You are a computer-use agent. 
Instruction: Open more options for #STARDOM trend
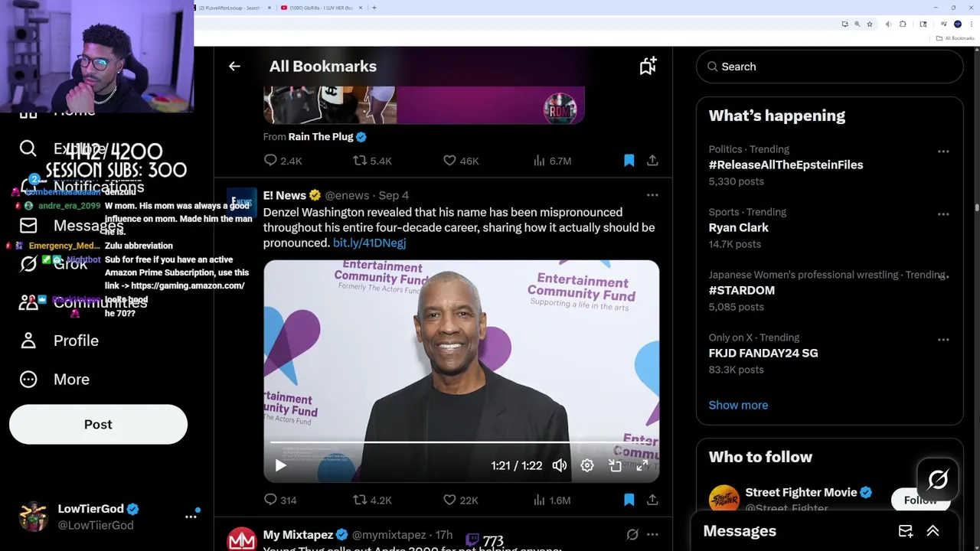point(943,277)
